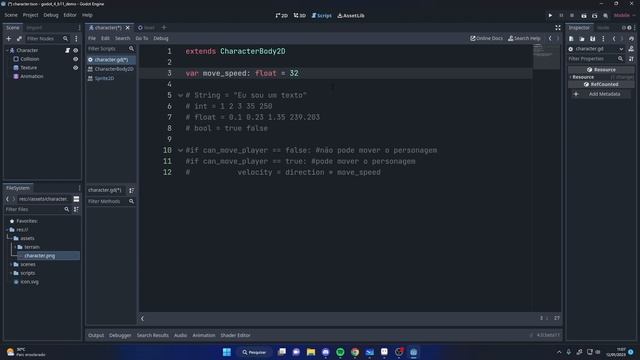640x360 pixels.
Task: Open the Audio bottom panel
Action: coord(180,336)
